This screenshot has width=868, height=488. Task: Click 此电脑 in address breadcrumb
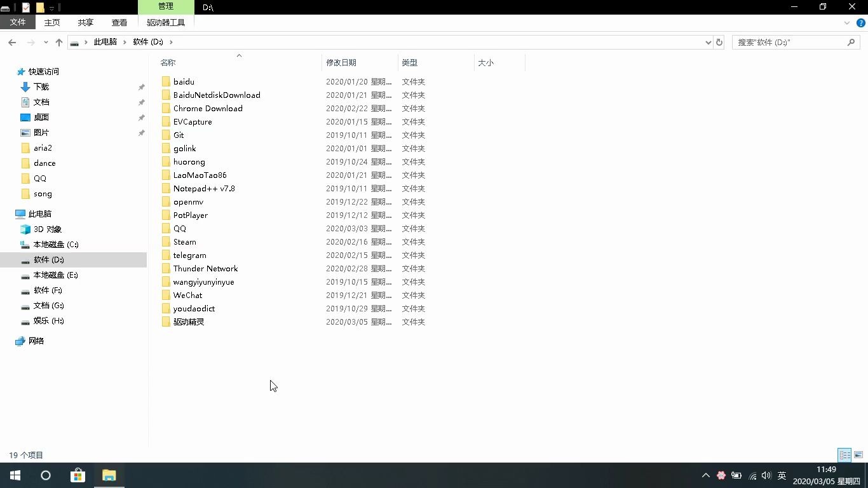105,42
